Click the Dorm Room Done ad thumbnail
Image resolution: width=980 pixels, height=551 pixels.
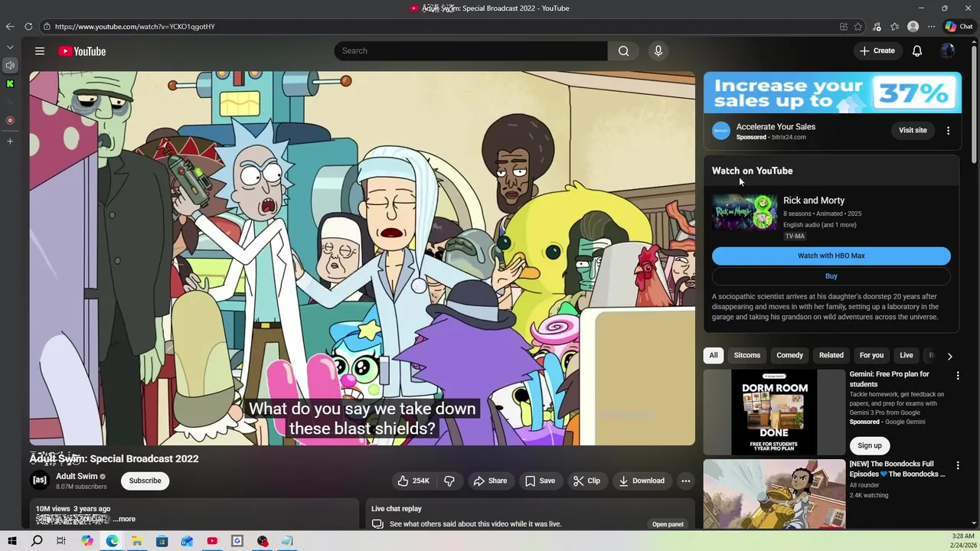pyautogui.click(x=775, y=412)
